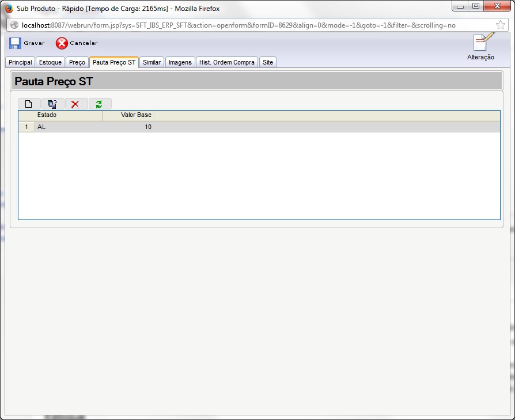Image resolution: width=515 pixels, height=420 pixels.
Task: Click the Alteração mode icon
Action: [480, 47]
